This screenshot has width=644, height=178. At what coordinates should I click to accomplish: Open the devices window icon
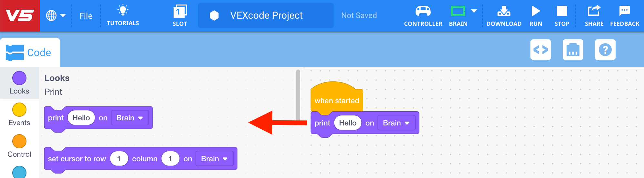click(573, 50)
